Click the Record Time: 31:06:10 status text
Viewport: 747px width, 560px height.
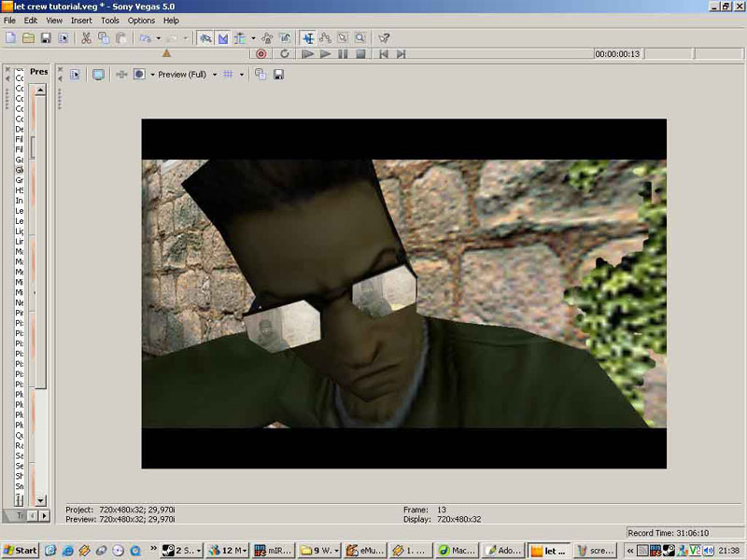pyautogui.click(x=669, y=533)
